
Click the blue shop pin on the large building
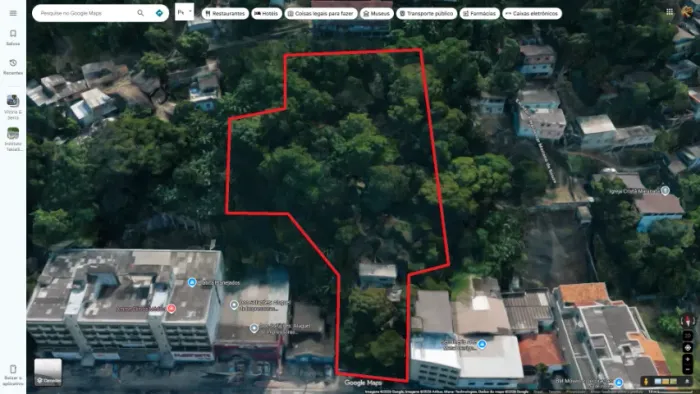pyautogui.click(x=192, y=282)
